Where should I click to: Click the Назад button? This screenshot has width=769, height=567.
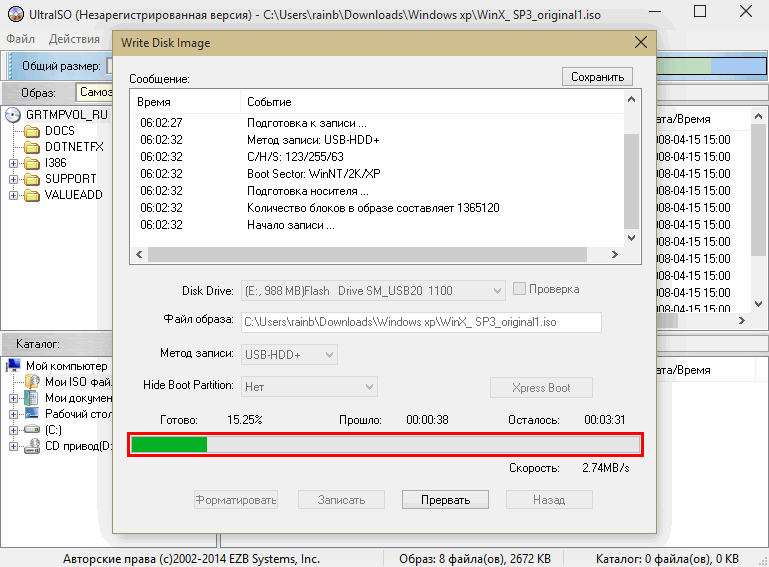tap(549, 499)
